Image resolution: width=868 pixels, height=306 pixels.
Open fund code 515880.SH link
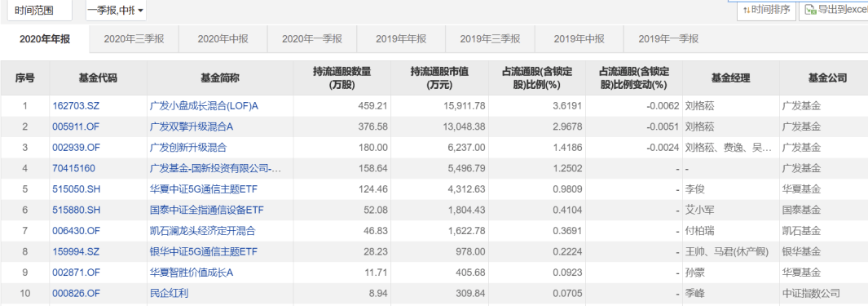pyautogui.click(x=77, y=211)
